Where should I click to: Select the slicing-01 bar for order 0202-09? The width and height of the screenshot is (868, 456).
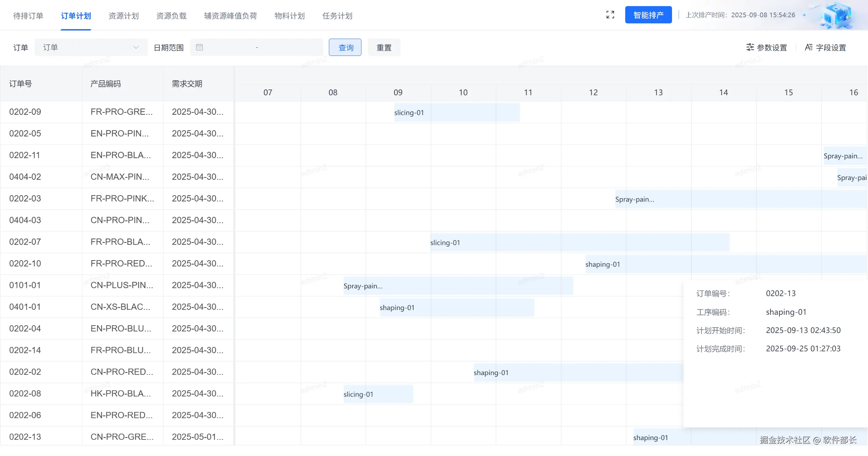pos(456,112)
